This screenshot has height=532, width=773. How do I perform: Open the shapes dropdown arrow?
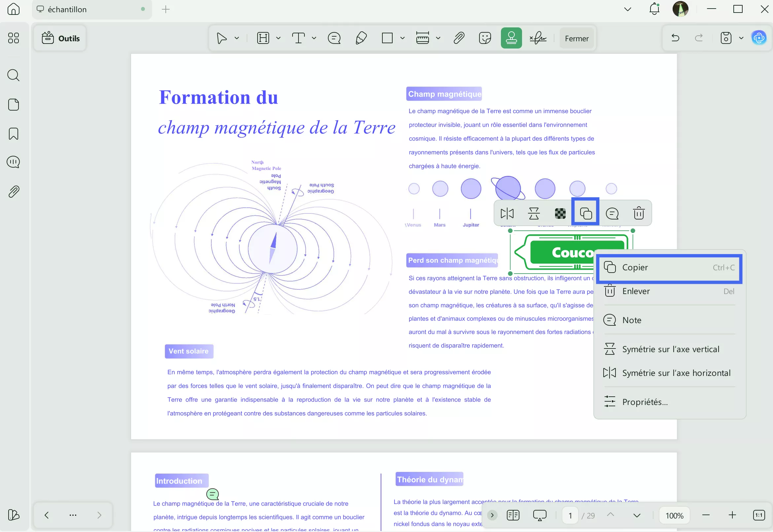coord(403,38)
